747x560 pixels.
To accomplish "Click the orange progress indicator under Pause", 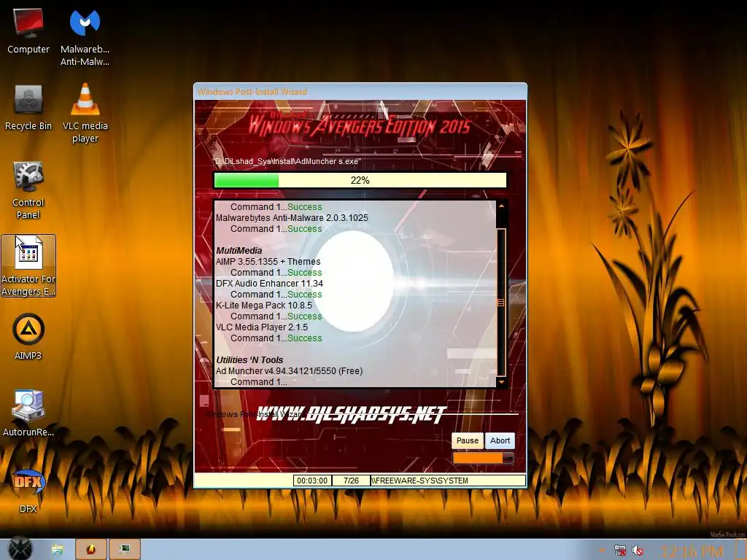I will coord(483,458).
